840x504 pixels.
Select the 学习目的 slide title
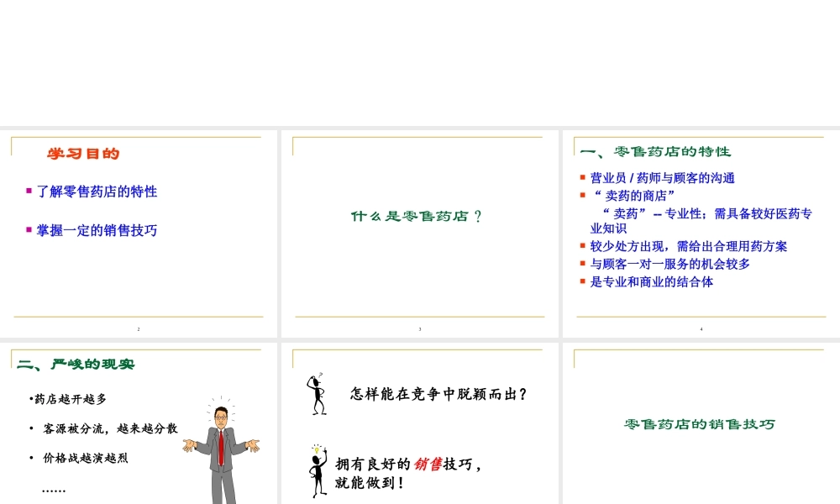[84, 154]
